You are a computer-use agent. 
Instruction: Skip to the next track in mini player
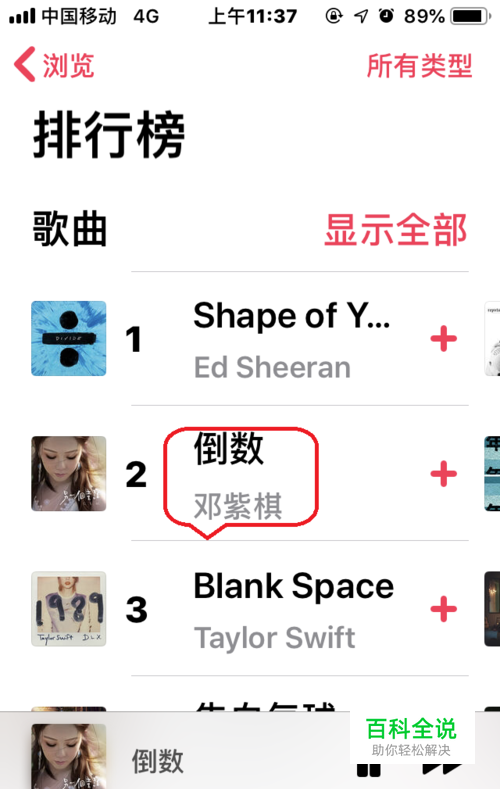pyautogui.click(x=443, y=770)
